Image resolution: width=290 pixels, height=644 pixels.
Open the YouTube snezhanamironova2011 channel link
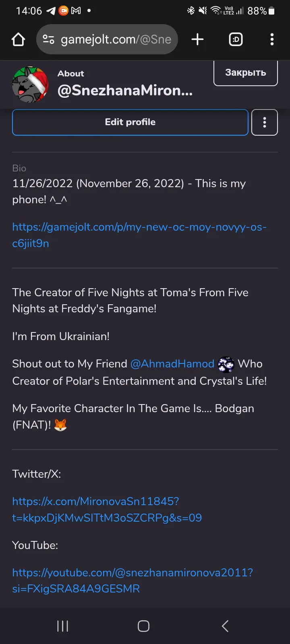pos(132,580)
